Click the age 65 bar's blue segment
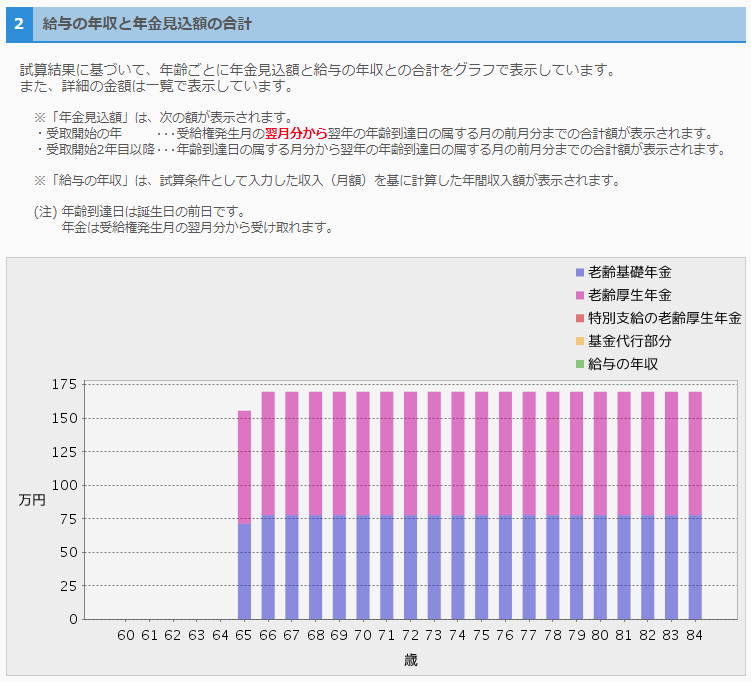The height and width of the screenshot is (682, 751). (x=244, y=571)
